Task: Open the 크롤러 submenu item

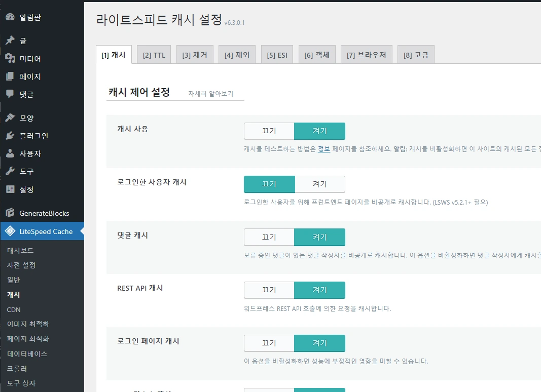Action: click(17, 369)
